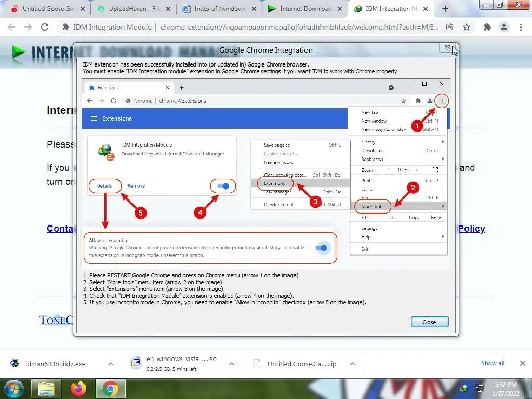Expand options for idman640build7.exe download
The image size is (532, 399).
click(111, 364)
